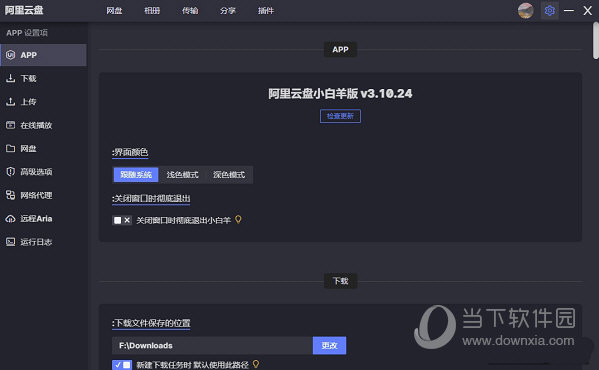Click the APP shield icon in sidebar

pos(11,55)
